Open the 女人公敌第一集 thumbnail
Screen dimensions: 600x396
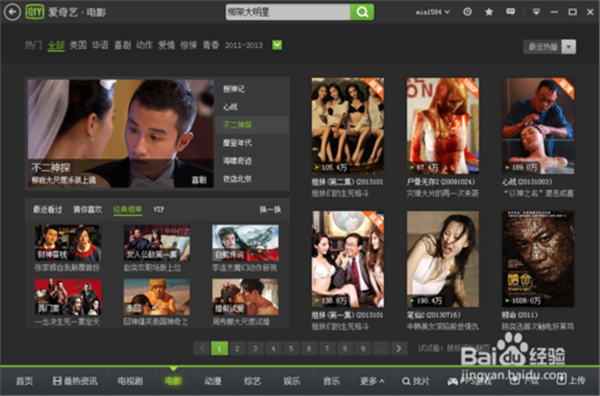coord(157,243)
